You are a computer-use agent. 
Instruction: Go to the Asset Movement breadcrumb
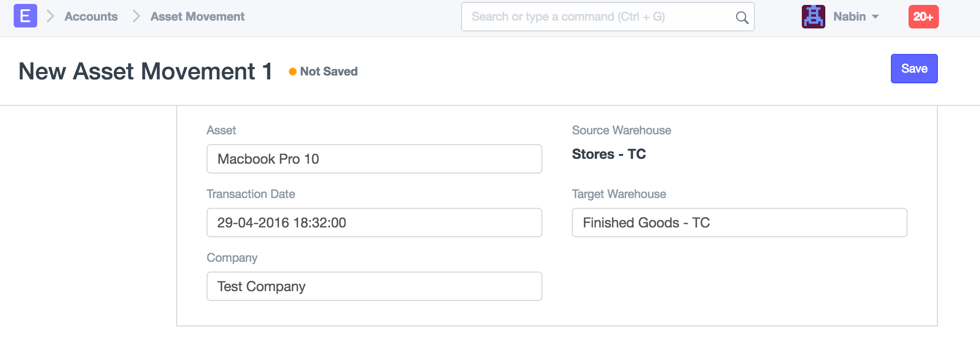(197, 17)
